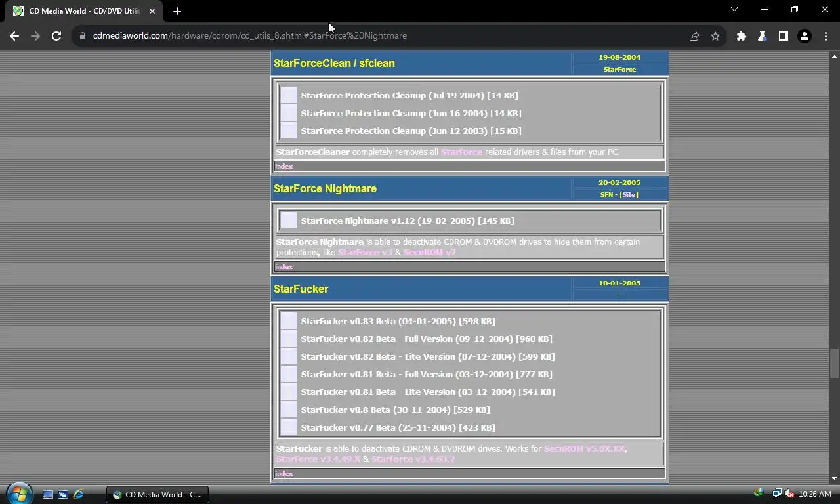Screen dimensions: 840x504
Task: Download icon for v0.81 Beta Lite Version
Action: pos(289,392)
